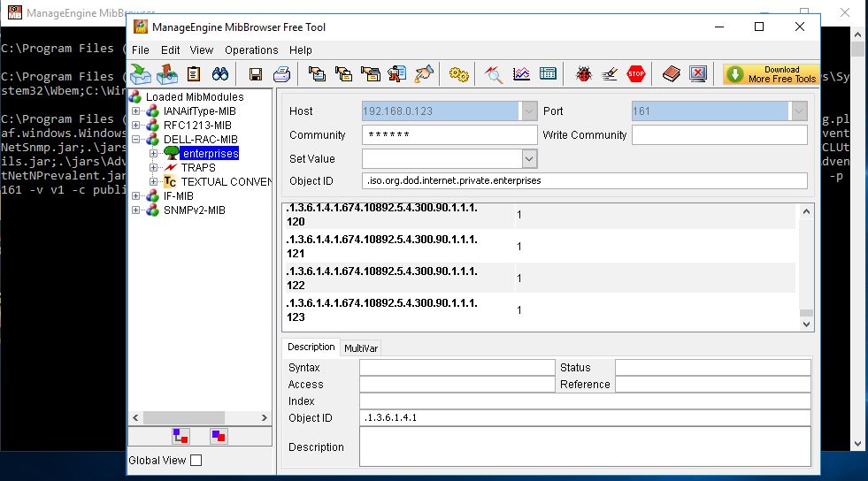This screenshot has height=481, width=868.
Task: Click scrollbar down arrow in background console window
Action: click(x=857, y=443)
